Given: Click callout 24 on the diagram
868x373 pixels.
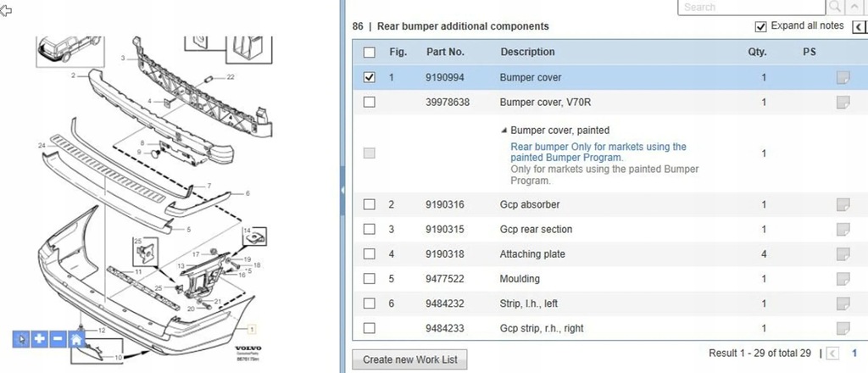Looking at the screenshot, I should (42, 146).
